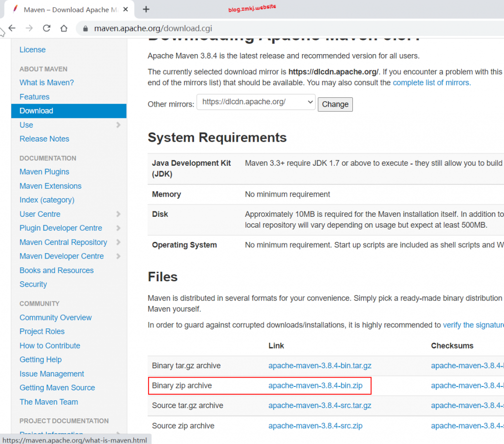Open checksum link for Source tar.gz archive
Image resolution: width=504 pixels, height=444 pixels.
[468, 406]
